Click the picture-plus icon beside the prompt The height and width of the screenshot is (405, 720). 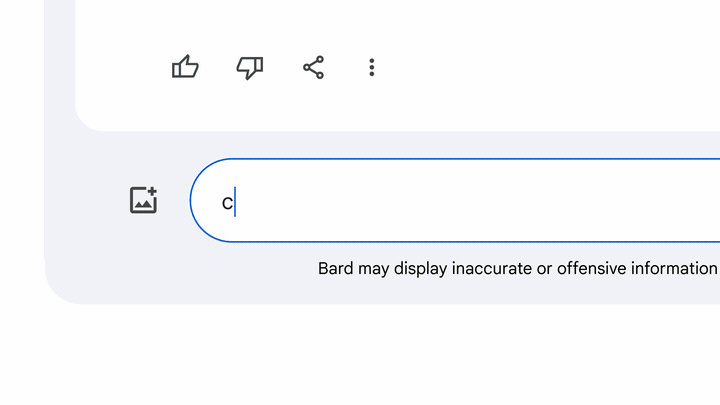[143, 200]
